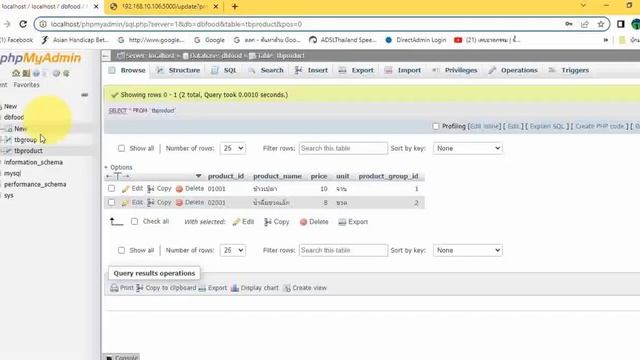This screenshot has width=640, height=360.
Task: Click the Create view icon
Action: 287,288
